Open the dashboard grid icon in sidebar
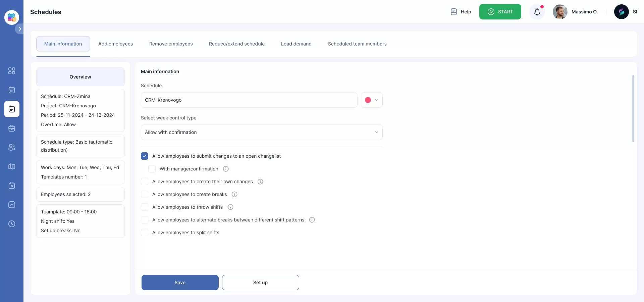Image resolution: width=644 pixels, height=302 pixels. point(12,71)
